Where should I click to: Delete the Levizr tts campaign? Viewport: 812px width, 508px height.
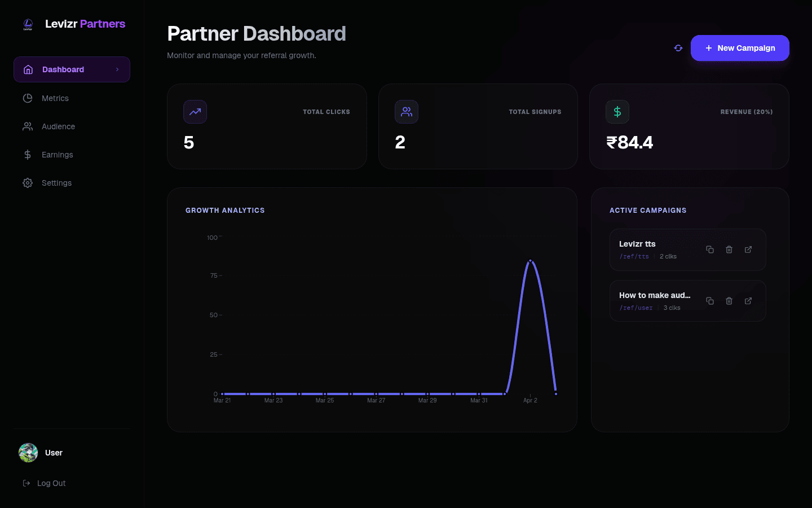coord(729,249)
